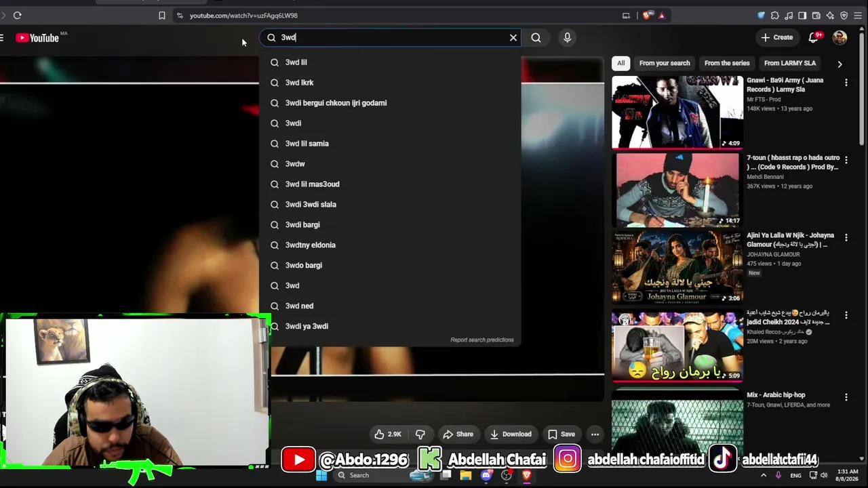
Task: Open Leo AI sparkle icon in toolbar
Action: tap(830, 16)
